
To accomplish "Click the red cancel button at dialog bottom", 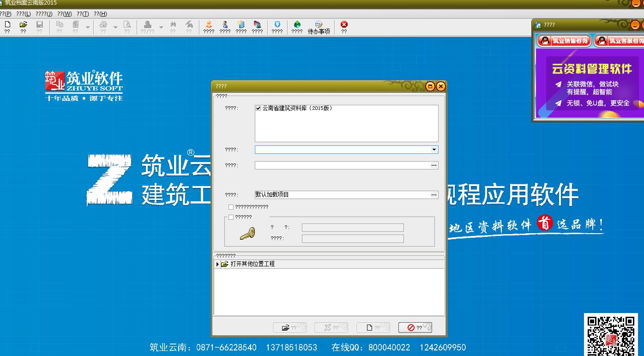I will pyautogui.click(x=414, y=327).
